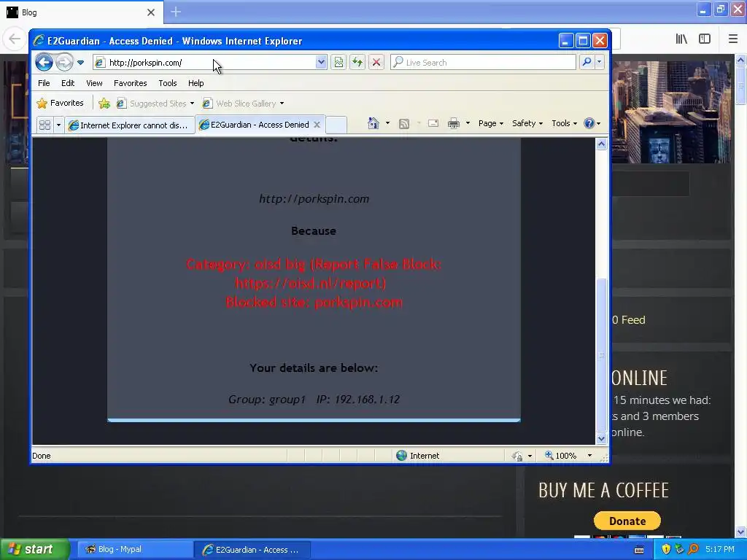Click the red Stop loading icon
This screenshot has width=747, height=560.
click(376, 63)
